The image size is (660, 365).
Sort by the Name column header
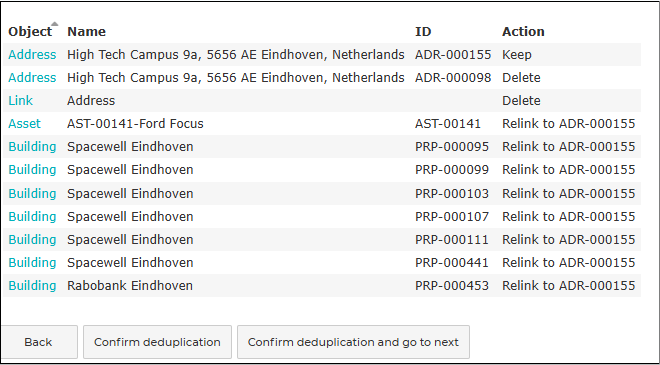pyautogui.click(x=87, y=32)
